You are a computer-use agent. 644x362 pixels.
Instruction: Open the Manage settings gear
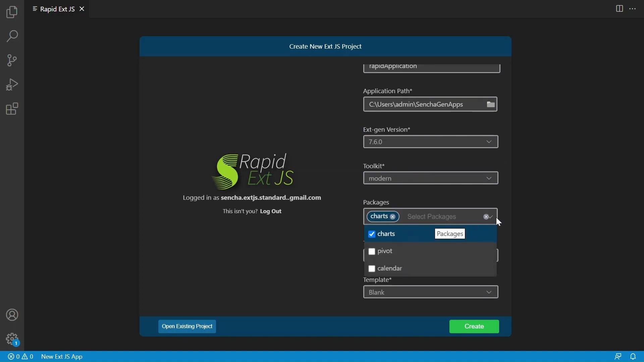click(x=12, y=340)
